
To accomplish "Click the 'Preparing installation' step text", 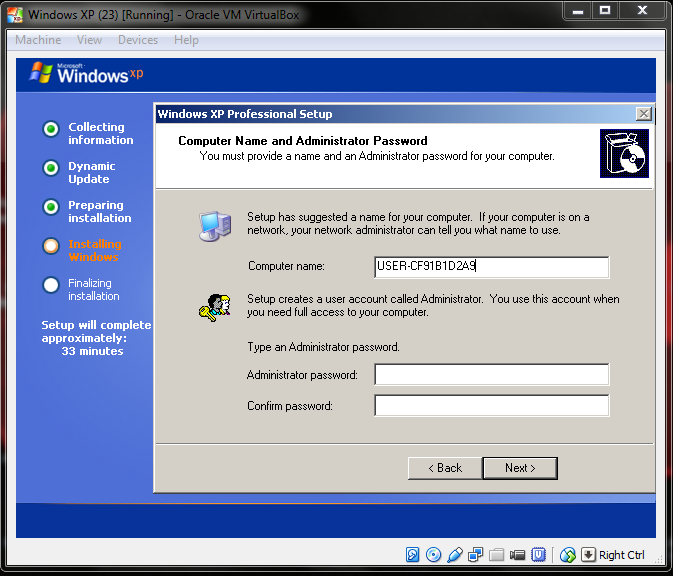I will tap(100, 211).
